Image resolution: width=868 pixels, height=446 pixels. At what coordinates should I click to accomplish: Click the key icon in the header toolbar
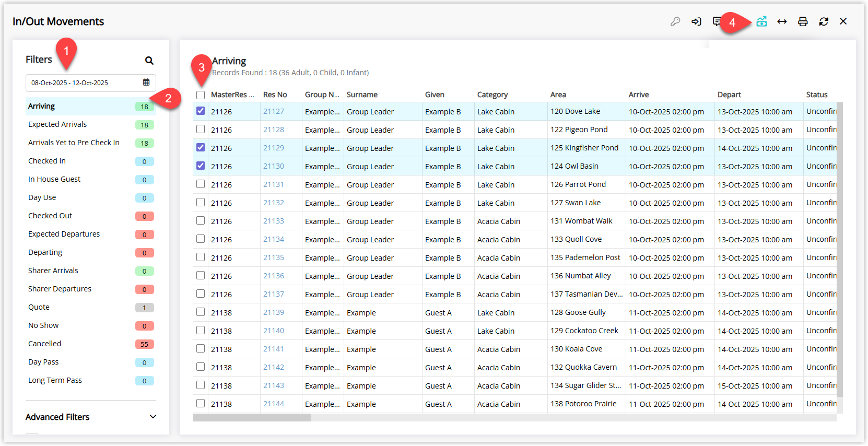pyautogui.click(x=675, y=21)
